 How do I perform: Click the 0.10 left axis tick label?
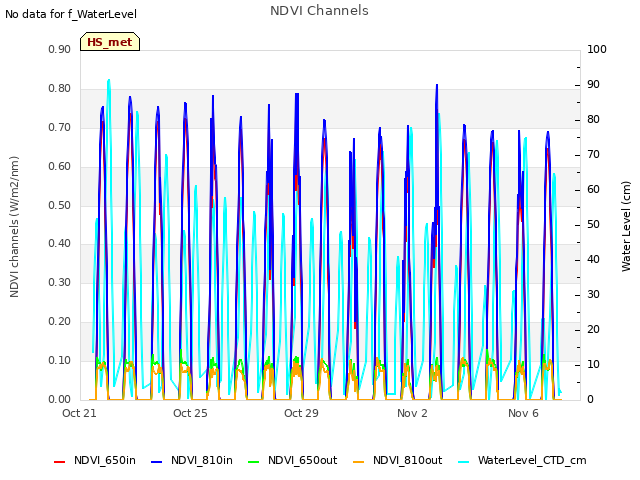point(60,360)
